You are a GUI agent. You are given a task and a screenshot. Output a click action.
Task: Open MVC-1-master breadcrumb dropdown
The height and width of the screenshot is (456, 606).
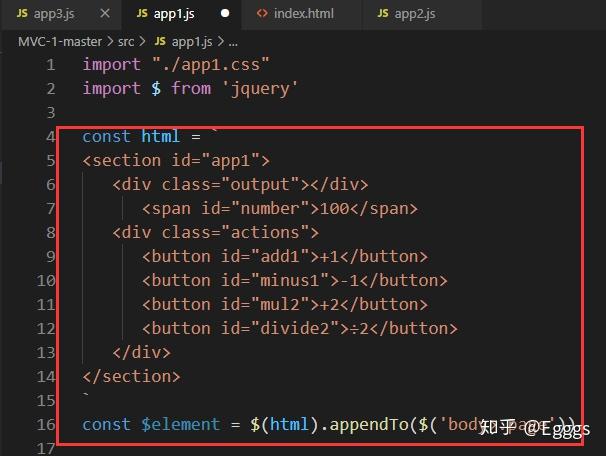coord(59,41)
